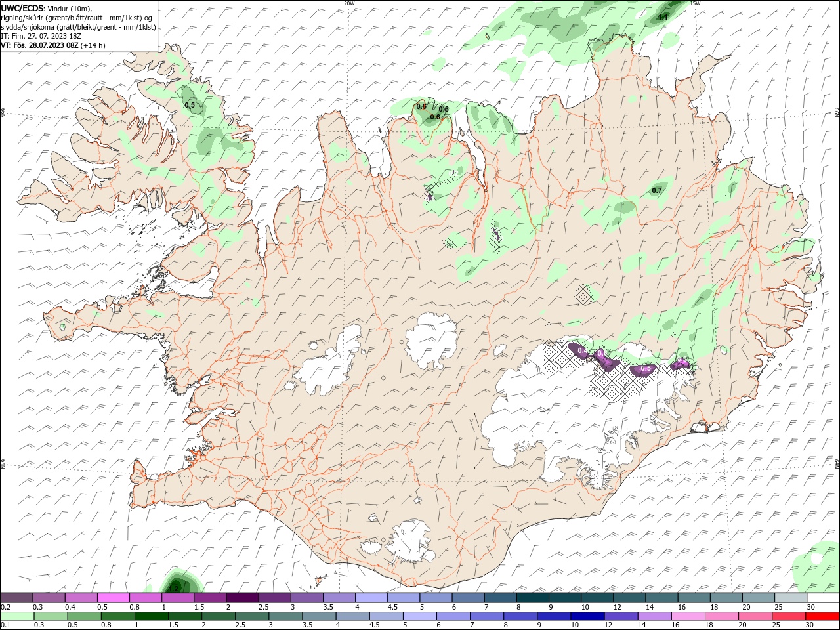840x630 pixels.
Task: Click the 0.7 rain value in northeast Iceland
Action: [x=657, y=190]
